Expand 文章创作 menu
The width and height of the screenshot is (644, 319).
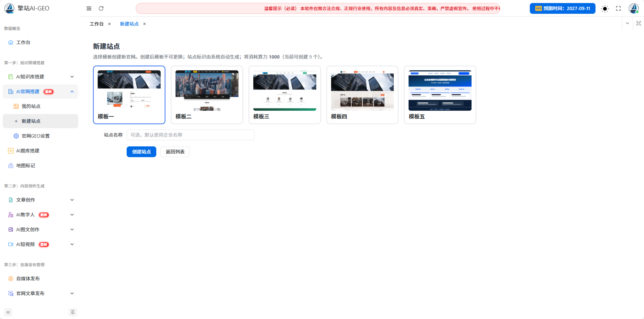click(40, 200)
